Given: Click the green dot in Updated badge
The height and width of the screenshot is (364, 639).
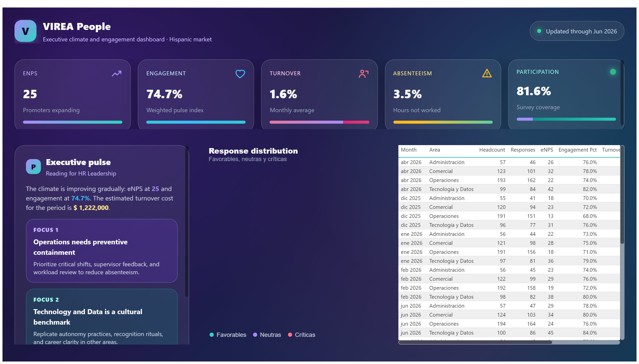Looking at the screenshot, I should click(539, 31).
